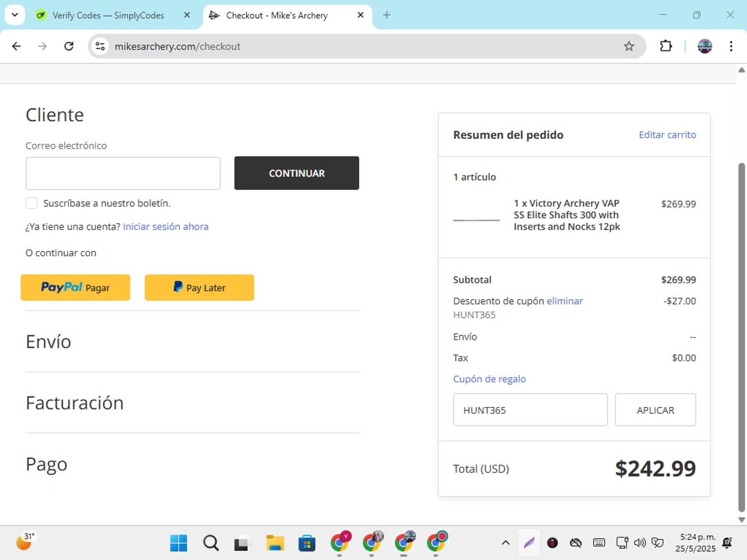The width and height of the screenshot is (747, 560).
Task: Go back to the previous page
Action: click(16, 46)
